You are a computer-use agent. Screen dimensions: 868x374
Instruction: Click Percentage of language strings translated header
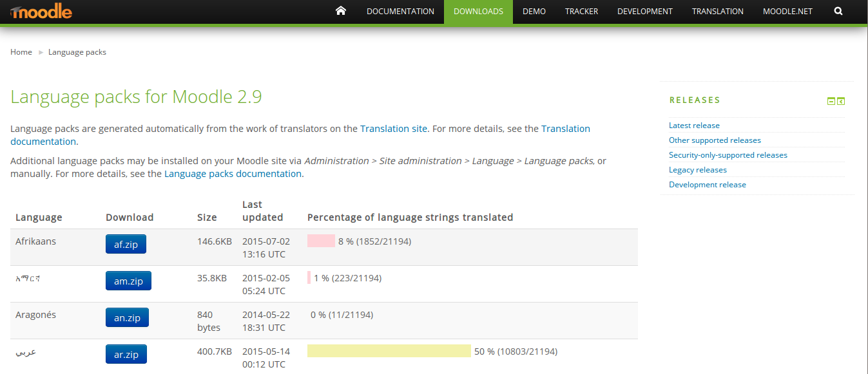(x=410, y=218)
